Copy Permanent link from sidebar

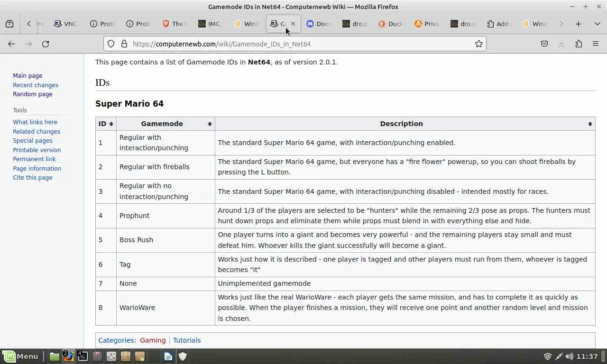coord(34,159)
